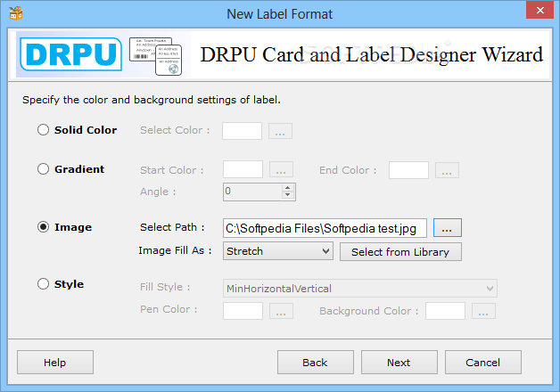Select the Image radio button
Screen dimensions: 560x392
[x=43, y=227]
